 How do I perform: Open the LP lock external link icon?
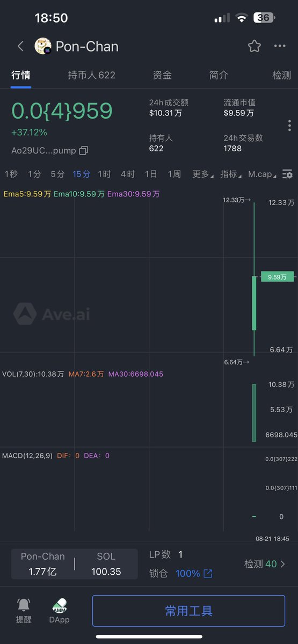pyautogui.click(x=208, y=574)
